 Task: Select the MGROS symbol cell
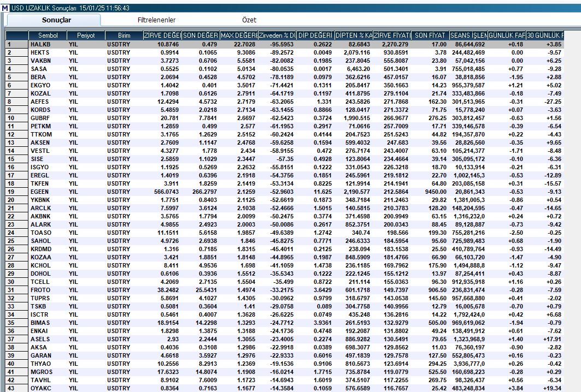tap(48, 372)
